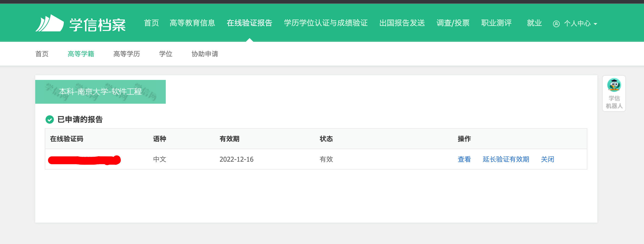Click 延长验证有效期 to extend validity

505,159
